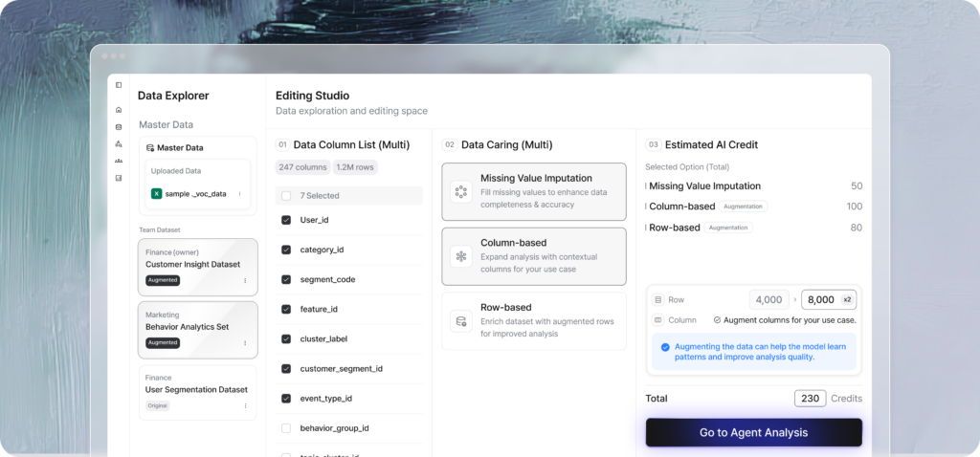The width and height of the screenshot is (980, 457).
Task: Toggle the '7 Selected' select-all checkbox
Action: pos(286,196)
